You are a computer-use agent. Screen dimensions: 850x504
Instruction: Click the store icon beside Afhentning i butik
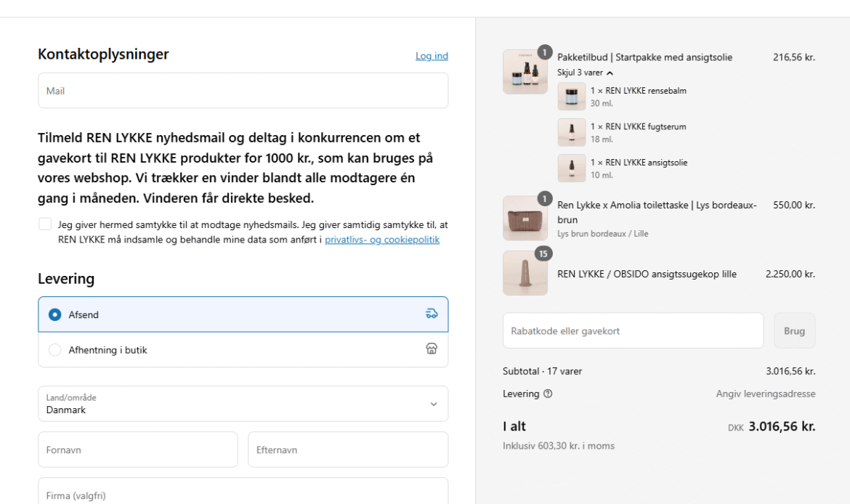point(432,349)
